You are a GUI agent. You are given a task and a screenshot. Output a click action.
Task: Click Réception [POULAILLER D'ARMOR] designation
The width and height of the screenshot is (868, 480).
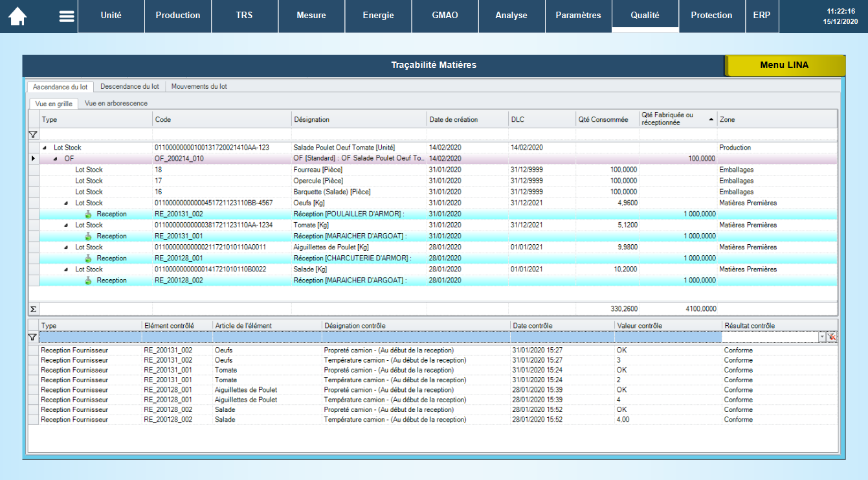click(x=348, y=214)
